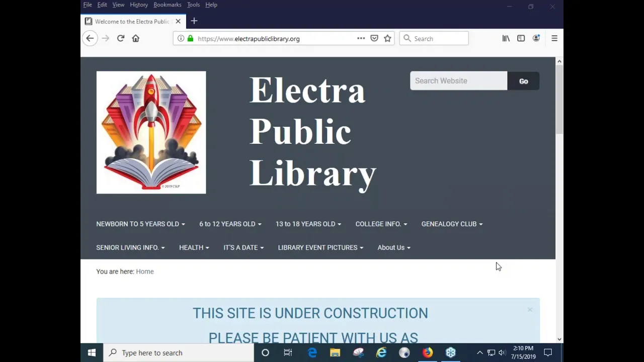Open the Edit menu

(102, 5)
